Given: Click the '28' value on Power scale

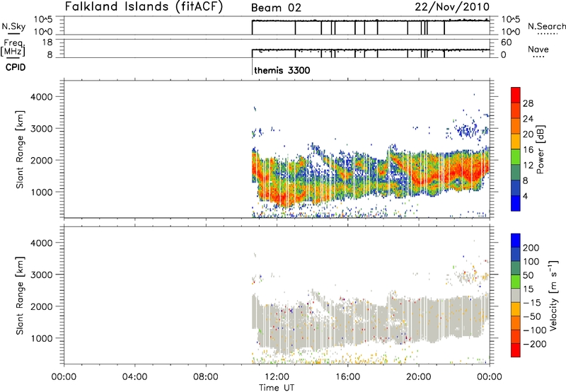Looking at the screenshot, I should (x=528, y=103).
